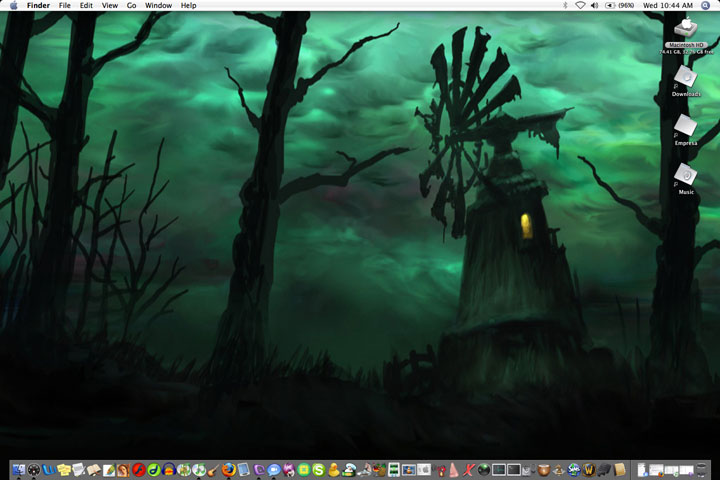This screenshot has height=480, width=720.
Task: Open the Apple menu
Action: point(13,6)
